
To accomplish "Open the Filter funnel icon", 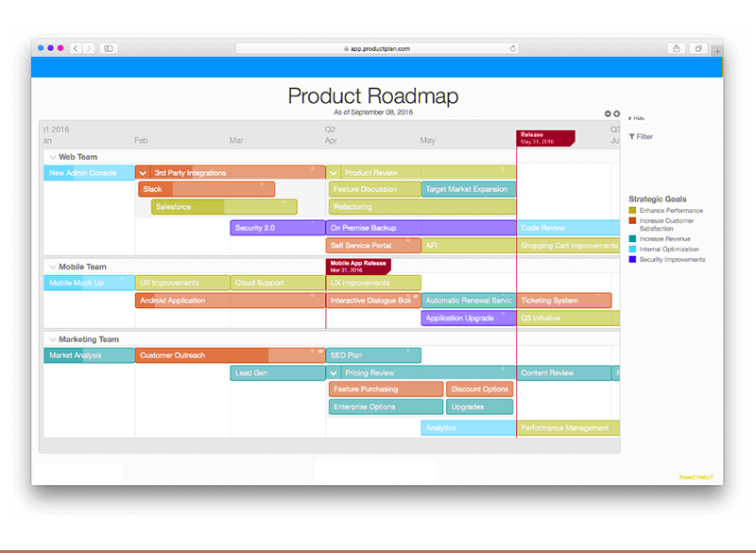I will pyautogui.click(x=632, y=136).
